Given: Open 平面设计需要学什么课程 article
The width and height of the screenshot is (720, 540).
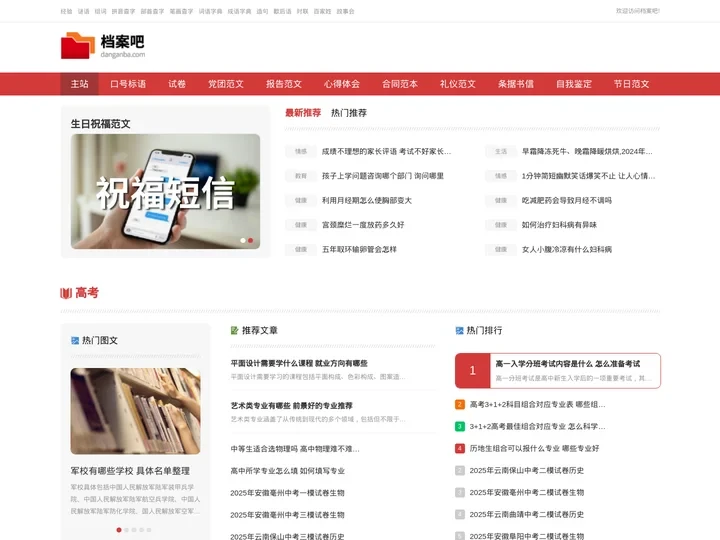Looking at the screenshot, I should click(299, 363).
